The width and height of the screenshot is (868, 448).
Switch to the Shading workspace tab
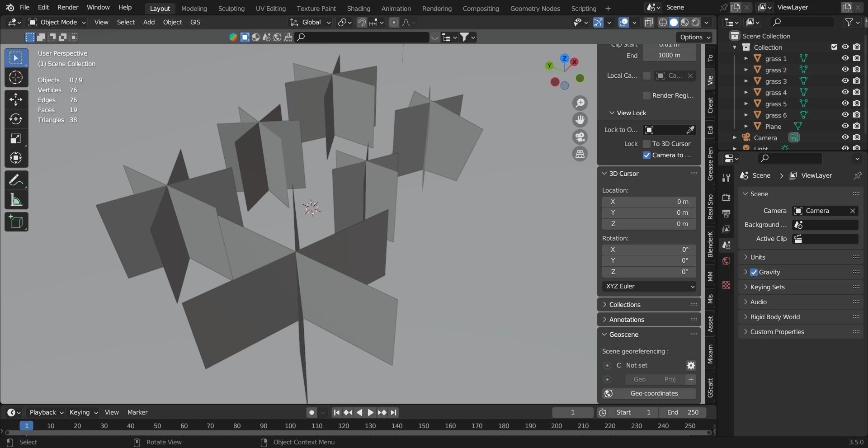[359, 8]
